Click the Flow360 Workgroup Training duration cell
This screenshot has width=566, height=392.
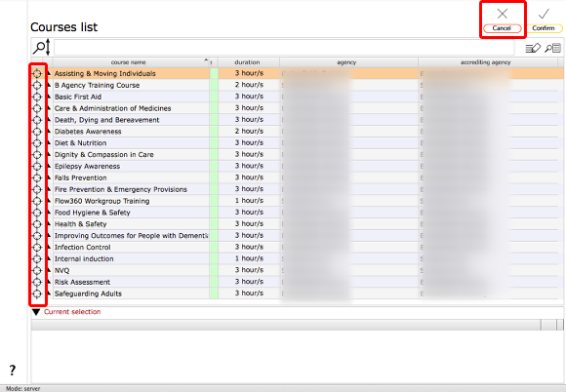249,201
